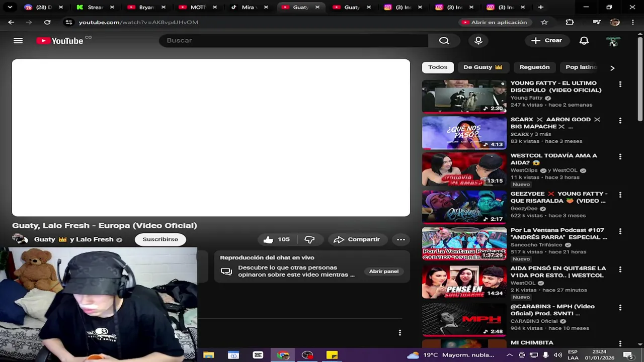Open the Por La Ventana Podcast thumbnail
The height and width of the screenshot is (362, 644).
[x=464, y=243]
